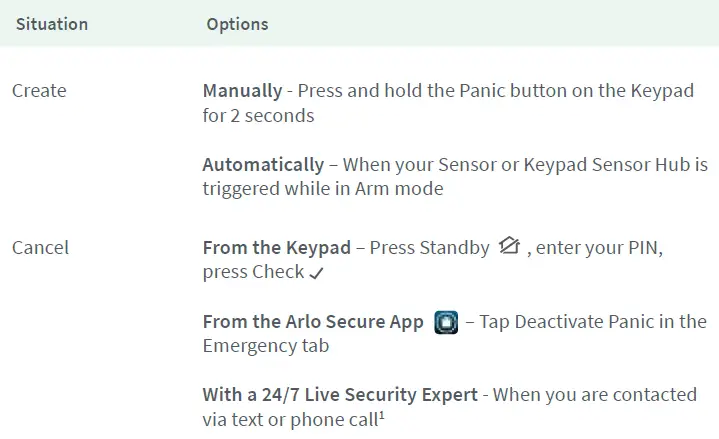Image resolution: width=719 pixels, height=439 pixels.
Task: Click the Arlo Secure App icon
Action: tap(447, 322)
